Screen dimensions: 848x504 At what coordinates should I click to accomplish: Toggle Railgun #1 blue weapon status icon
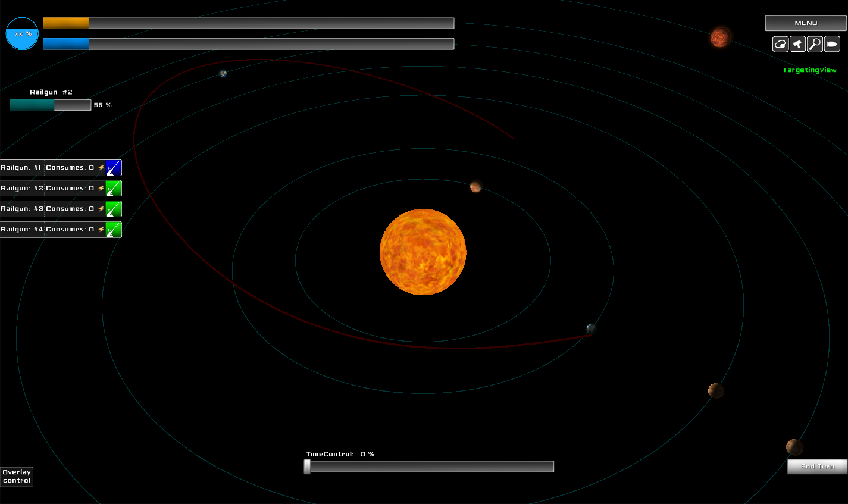coord(114,167)
